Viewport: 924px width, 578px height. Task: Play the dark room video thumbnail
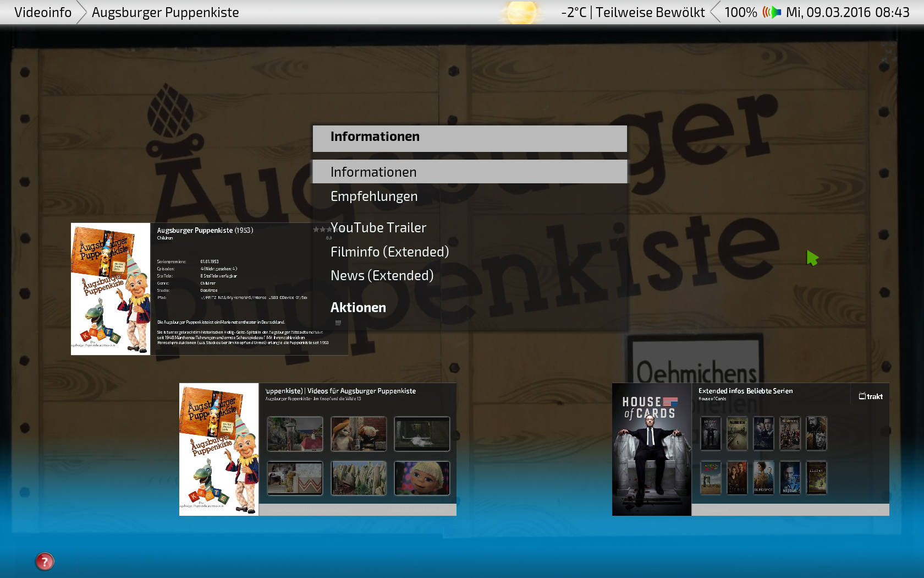point(422,434)
